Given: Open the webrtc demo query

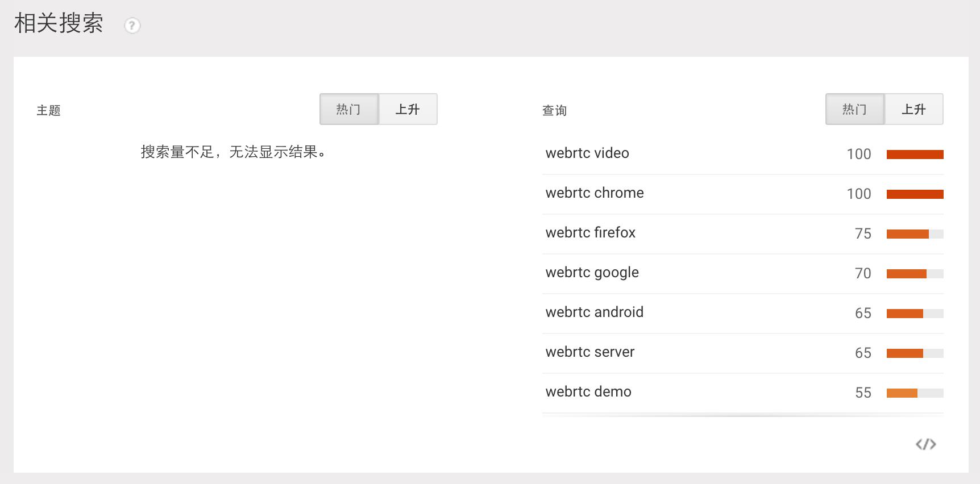Looking at the screenshot, I should [x=588, y=392].
